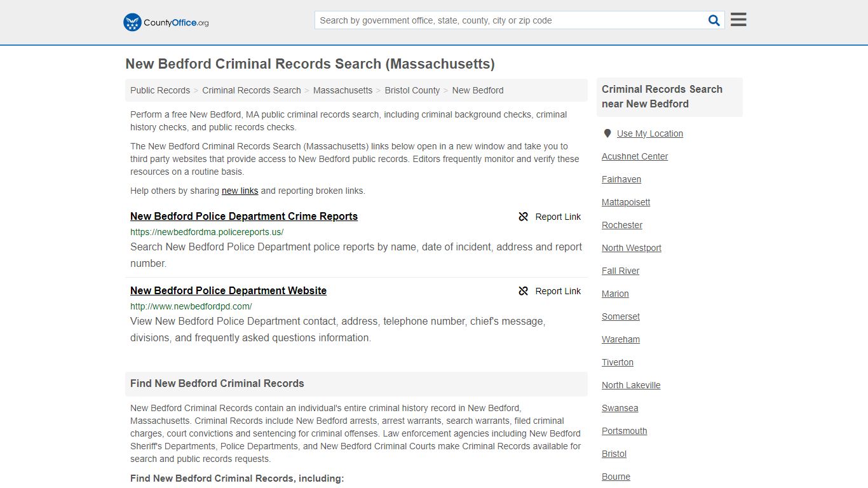Open the Massachusetts breadcrumb

click(x=342, y=90)
